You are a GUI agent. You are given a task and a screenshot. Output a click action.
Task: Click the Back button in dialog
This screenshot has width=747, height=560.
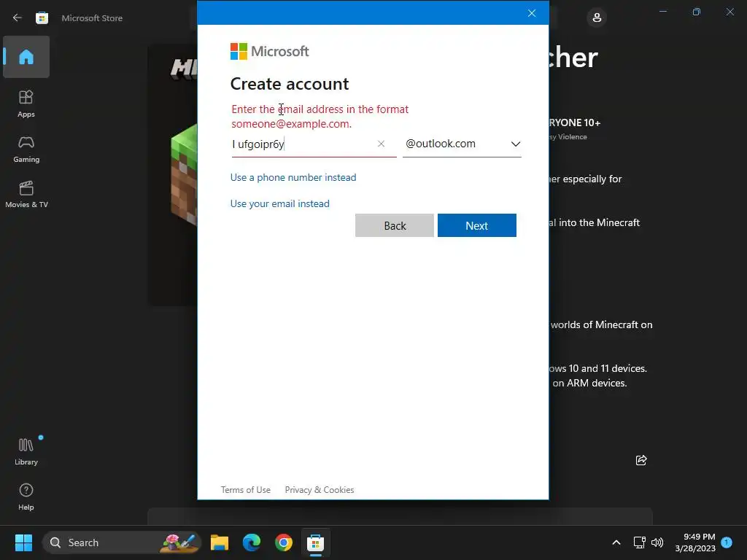pos(395,225)
